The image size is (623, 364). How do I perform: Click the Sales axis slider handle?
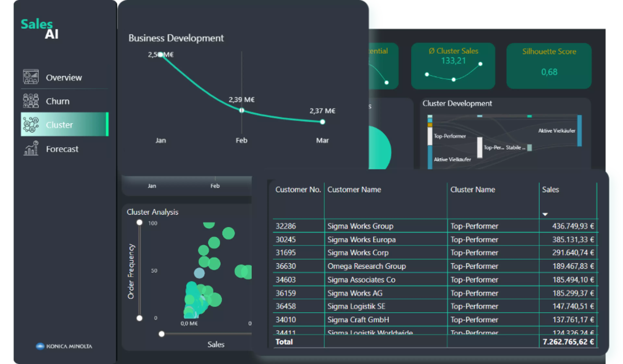point(161,334)
